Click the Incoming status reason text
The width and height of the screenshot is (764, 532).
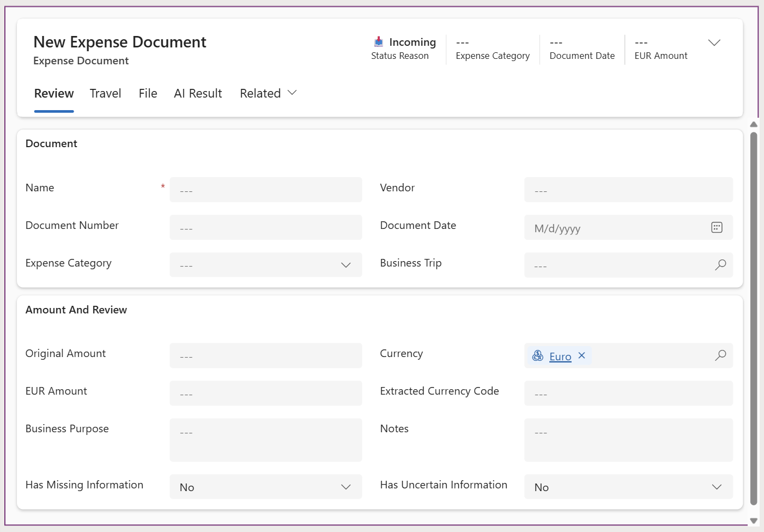[413, 42]
